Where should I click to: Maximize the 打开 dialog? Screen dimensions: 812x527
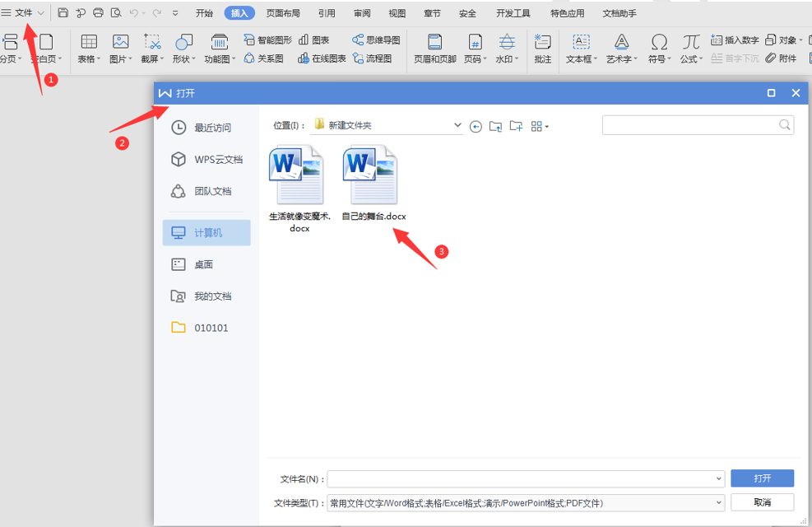771,93
